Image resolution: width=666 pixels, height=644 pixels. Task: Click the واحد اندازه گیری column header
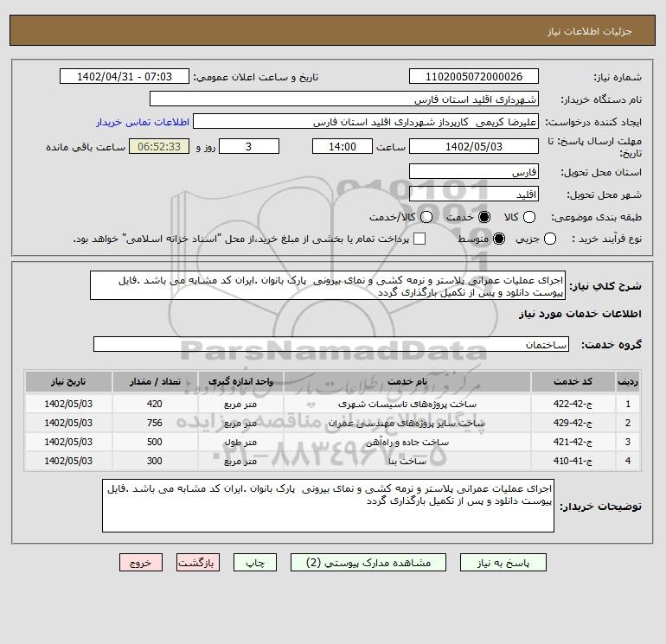pos(240,381)
